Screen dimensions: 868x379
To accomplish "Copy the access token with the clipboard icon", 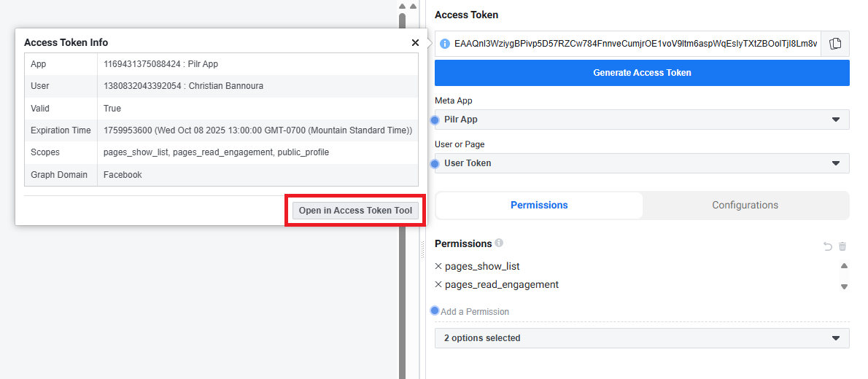I will click(835, 44).
